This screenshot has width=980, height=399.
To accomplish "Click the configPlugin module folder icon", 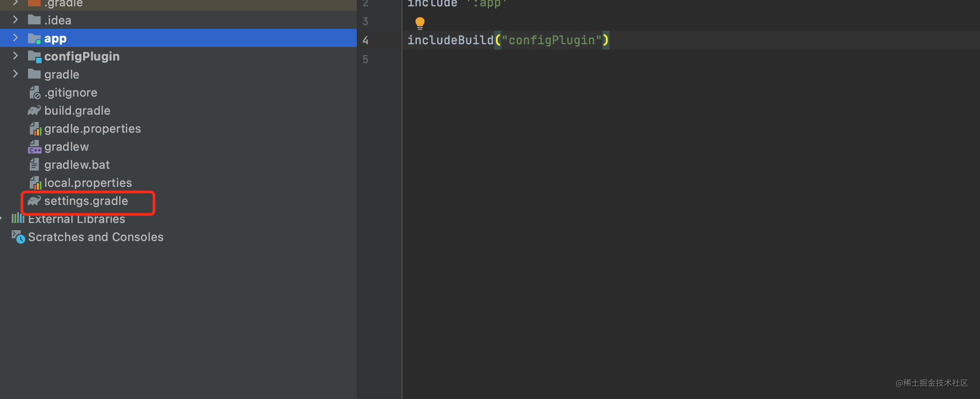I will click(34, 56).
